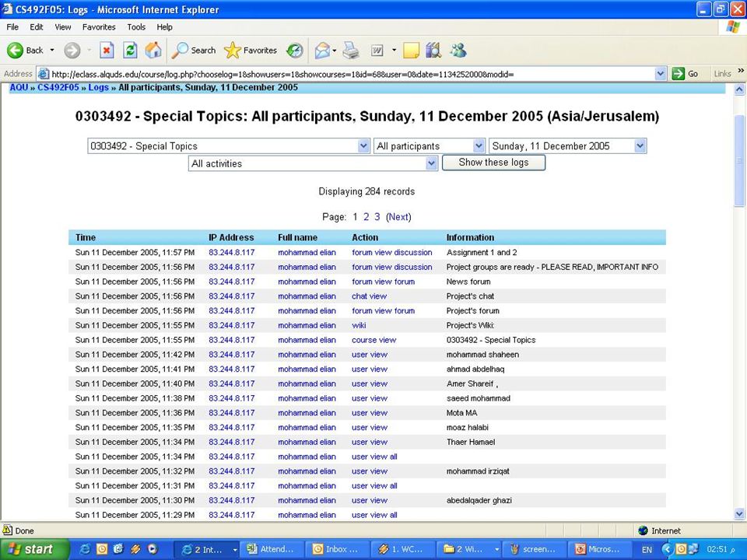Stop page loading with the red X icon
The width and height of the screenshot is (747, 560).
click(107, 50)
